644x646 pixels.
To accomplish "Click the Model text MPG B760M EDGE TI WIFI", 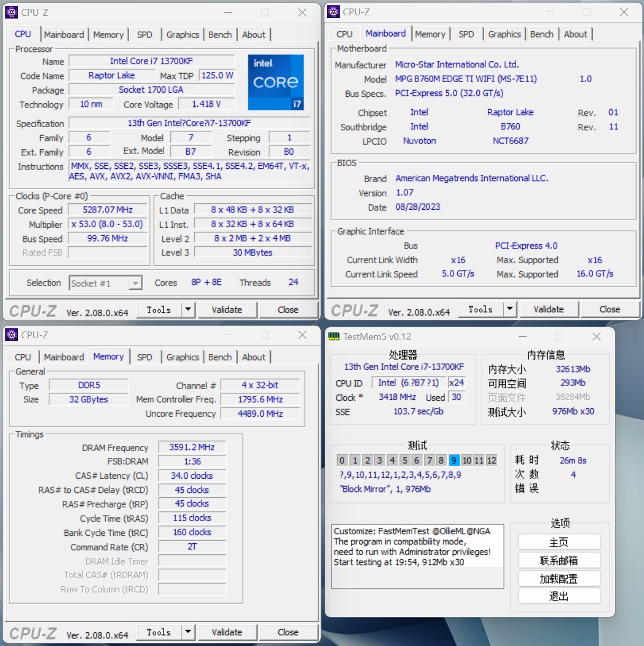I will point(466,79).
